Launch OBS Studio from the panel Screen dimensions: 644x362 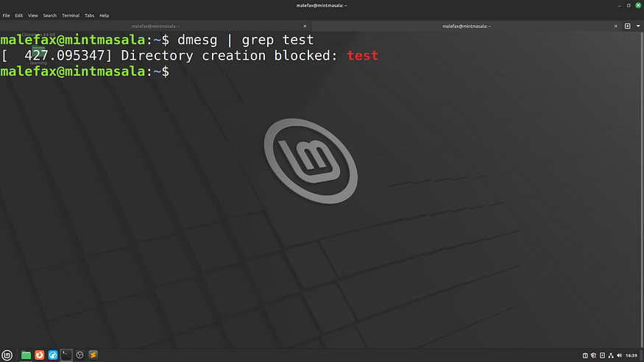coord(79,355)
